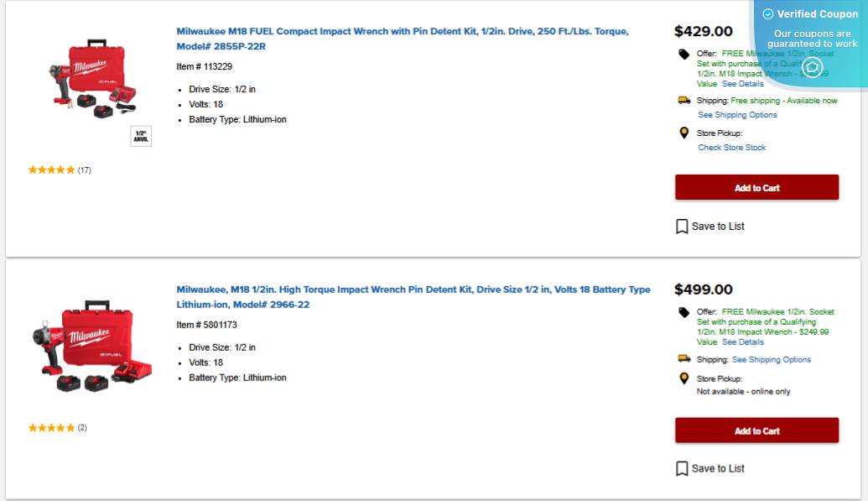868x501 pixels.
Task: Add the $429.00 compact impact wrench to cart
Action: [756, 188]
